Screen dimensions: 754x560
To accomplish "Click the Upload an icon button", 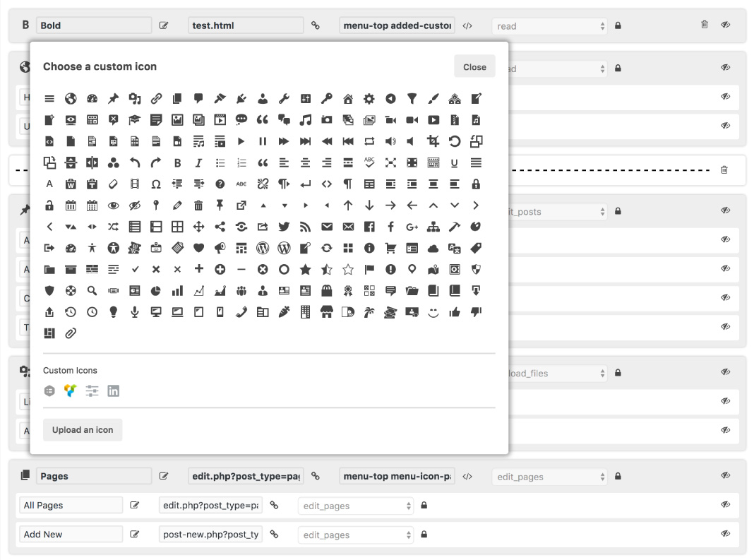I will coord(83,429).
